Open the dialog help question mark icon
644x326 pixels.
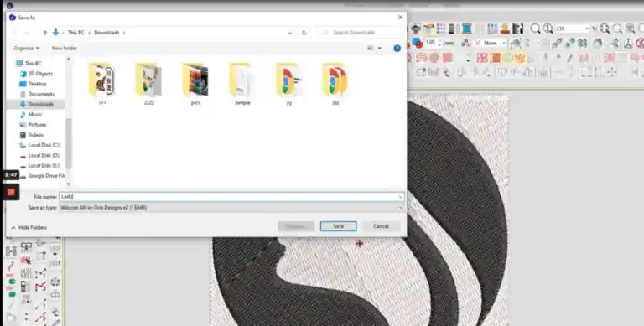397,48
